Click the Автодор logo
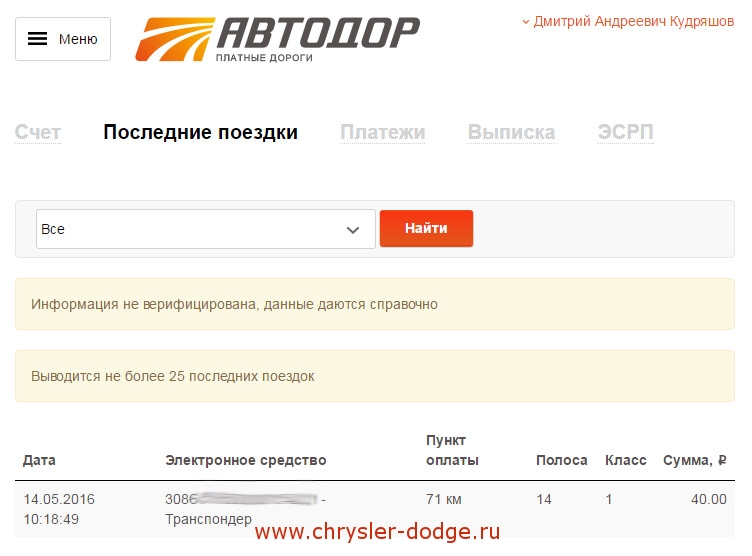This screenshot has height=556, width=752. 277,39
